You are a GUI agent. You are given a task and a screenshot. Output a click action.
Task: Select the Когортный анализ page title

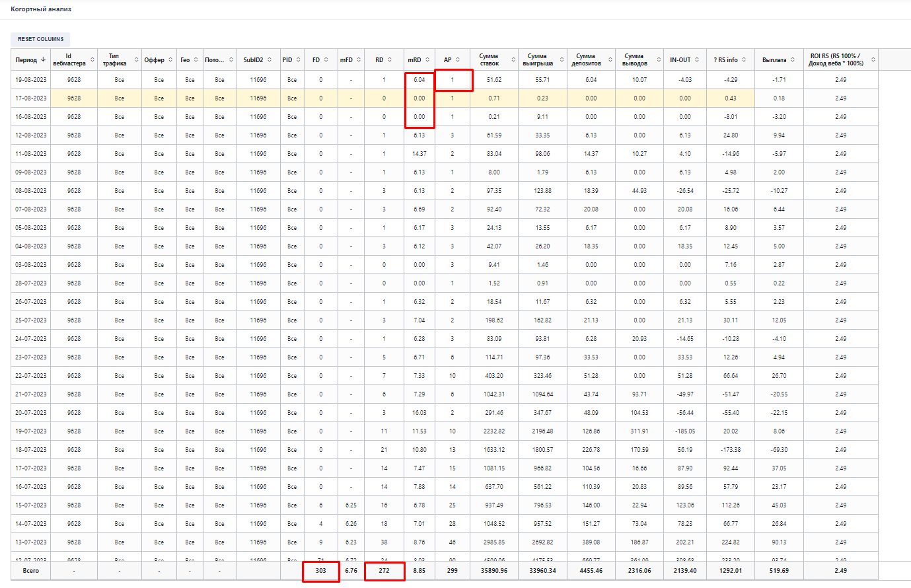(41, 9)
